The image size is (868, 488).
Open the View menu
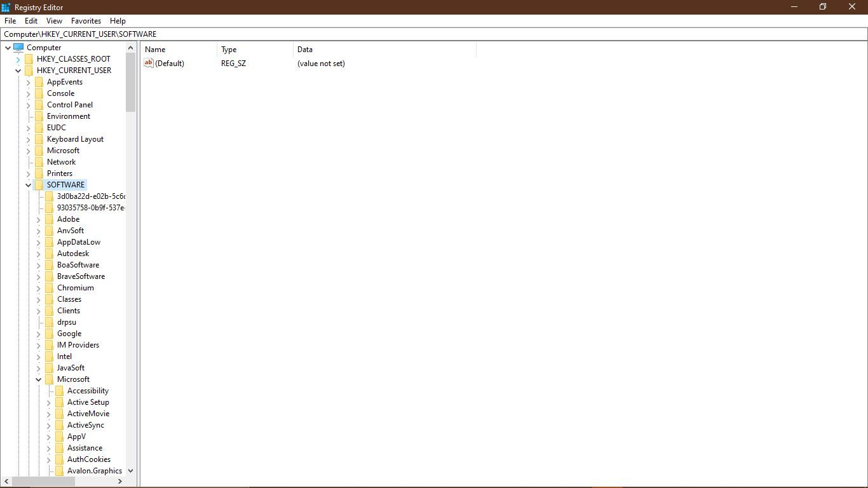pyautogui.click(x=53, y=20)
